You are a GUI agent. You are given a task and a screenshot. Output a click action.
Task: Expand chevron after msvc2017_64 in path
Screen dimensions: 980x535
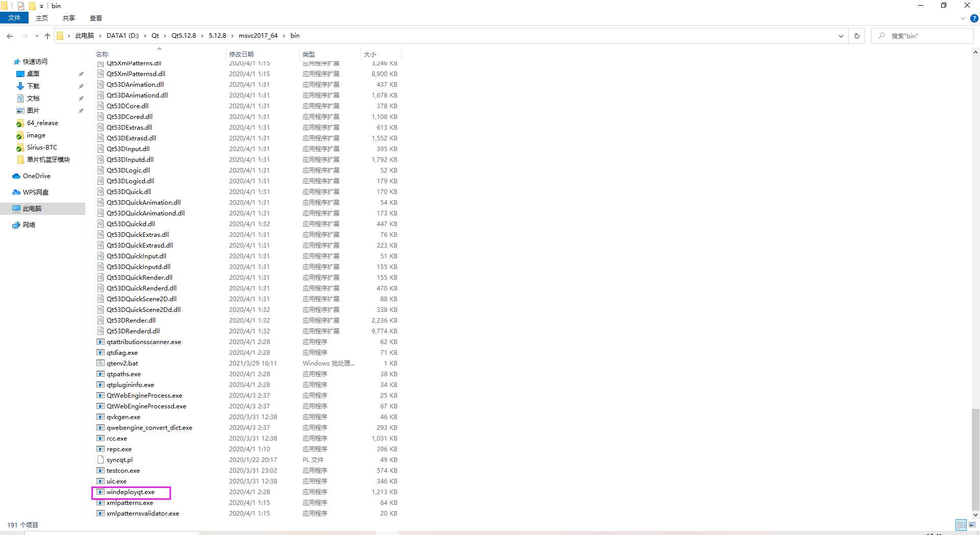[x=284, y=36]
